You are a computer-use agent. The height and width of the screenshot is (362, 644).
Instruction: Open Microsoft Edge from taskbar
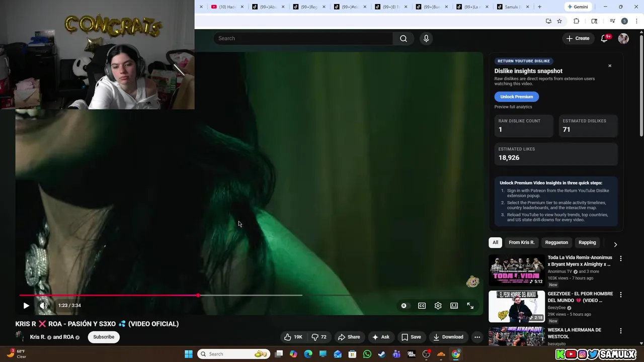pos(308,354)
